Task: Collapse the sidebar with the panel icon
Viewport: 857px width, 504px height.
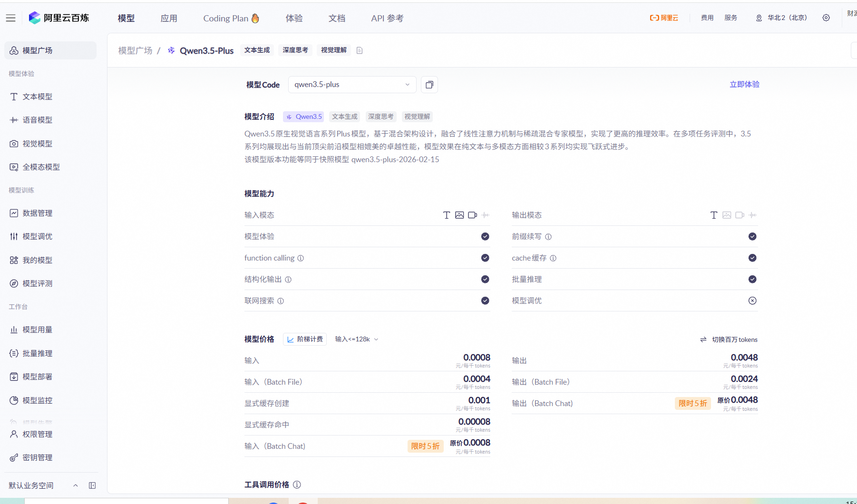Action: coord(92,485)
